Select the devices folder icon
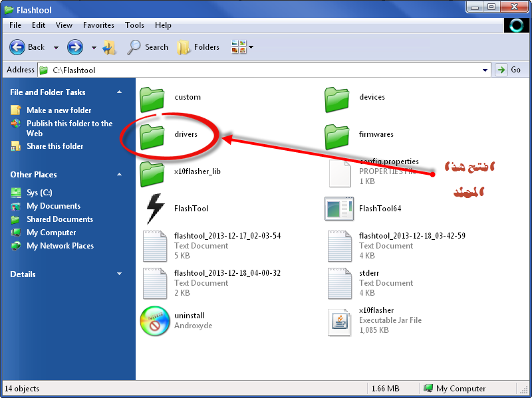This screenshot has width=532, height=398. tap(337, 99)
